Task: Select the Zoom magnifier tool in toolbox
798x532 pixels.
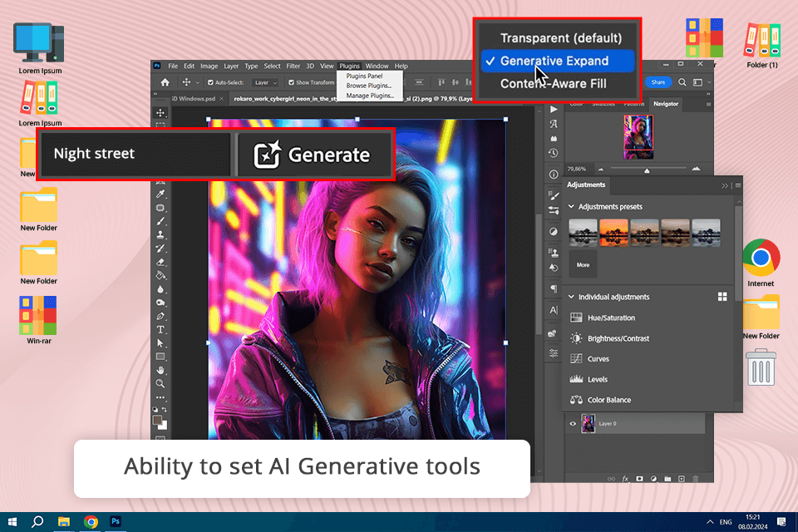Action: (x=160, y=384)
